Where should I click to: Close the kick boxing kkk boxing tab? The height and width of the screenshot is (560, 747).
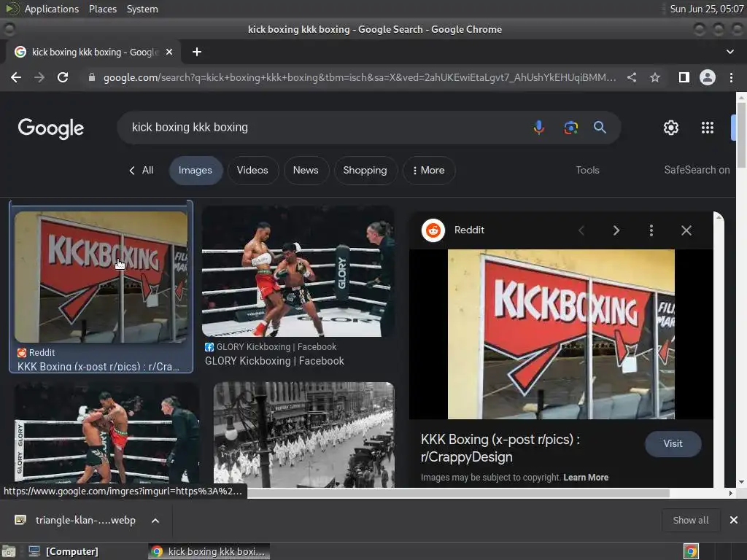pos(169,52)
